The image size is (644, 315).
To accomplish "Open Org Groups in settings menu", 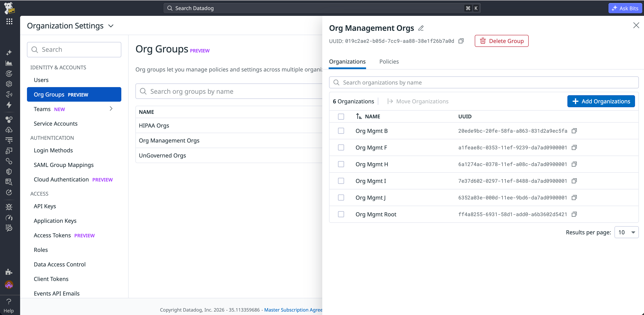I will tap(74, 95).
